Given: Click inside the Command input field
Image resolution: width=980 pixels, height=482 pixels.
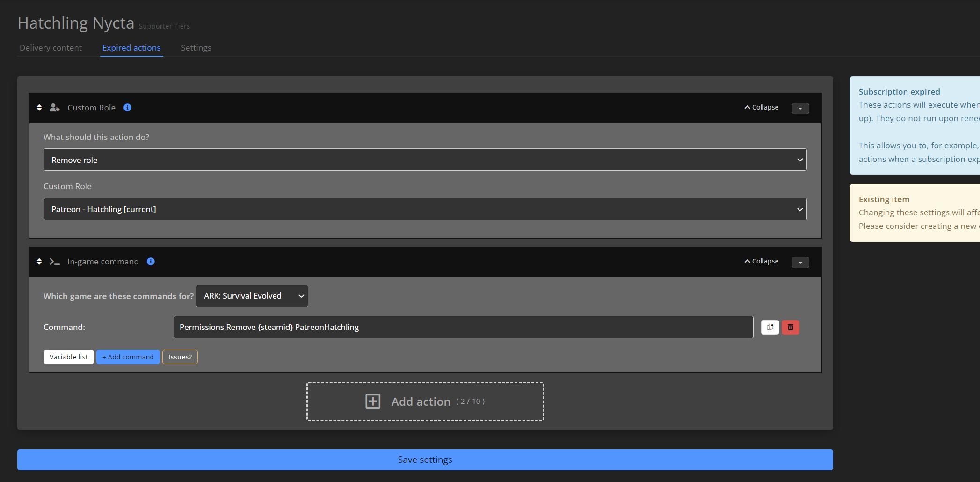Looking at the screenshot, I should (463, 327).
